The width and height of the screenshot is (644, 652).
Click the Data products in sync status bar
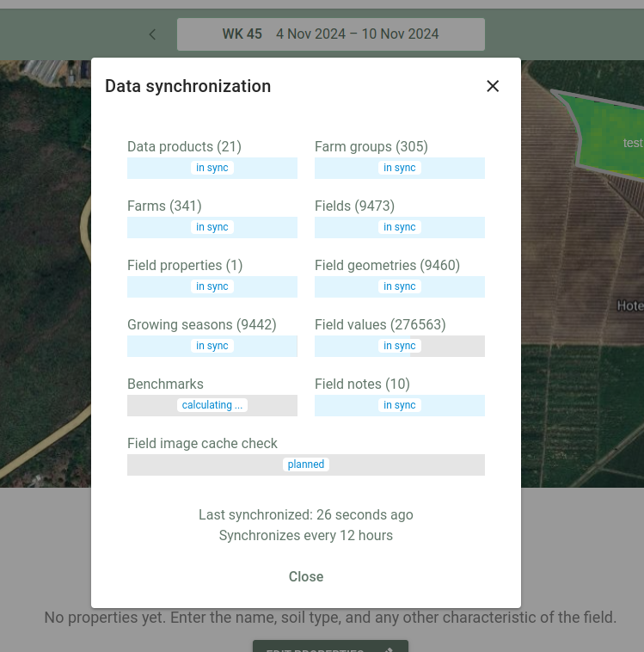pyautogui.click(x=212, y=168)
